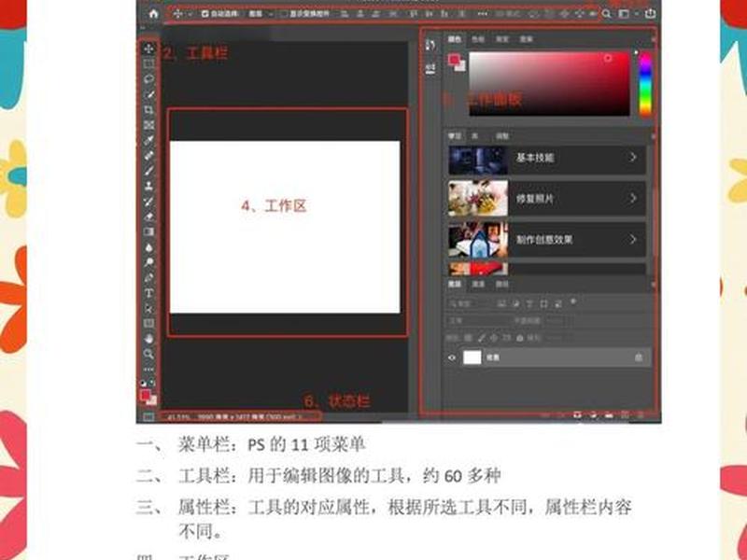Select the Magic Wand selection tool
The height and width of the screenshot is (560, 747).
(x=148, y=94)
